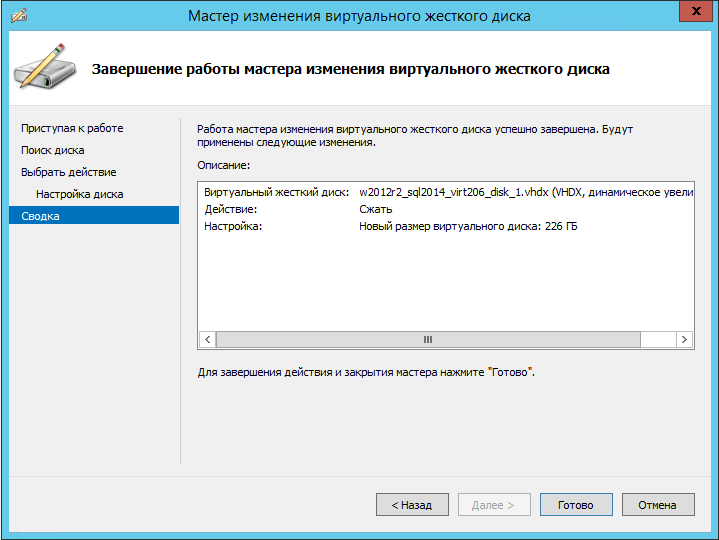719x540 pixels.
Task: Click the window title 'Мастер изменения виртуального жесткого диска'
Action: click(359, 16)
